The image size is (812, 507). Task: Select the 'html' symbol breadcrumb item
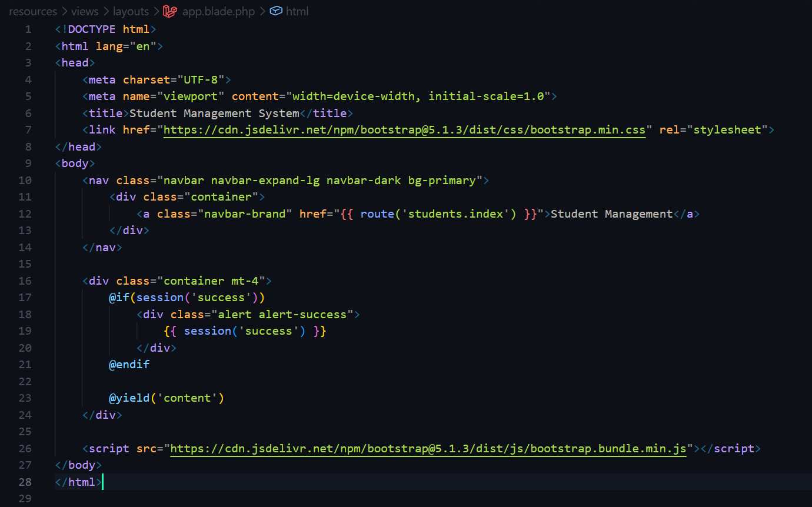click(x=297, y=11)
